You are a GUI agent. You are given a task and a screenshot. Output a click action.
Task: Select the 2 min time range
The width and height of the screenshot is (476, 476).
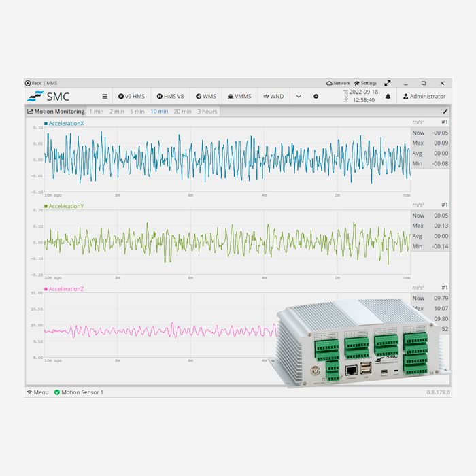click(117, 112)
